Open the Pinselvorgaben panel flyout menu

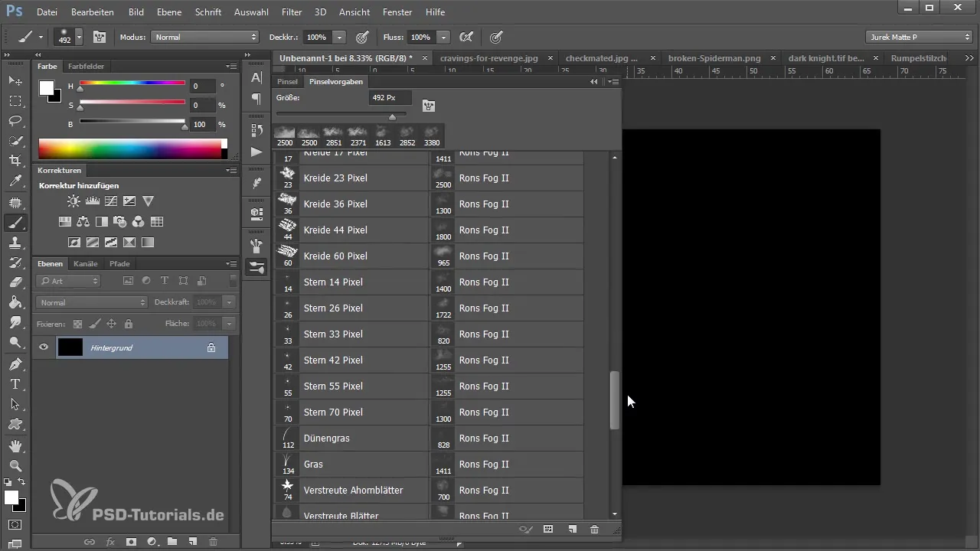coord(613,81)
